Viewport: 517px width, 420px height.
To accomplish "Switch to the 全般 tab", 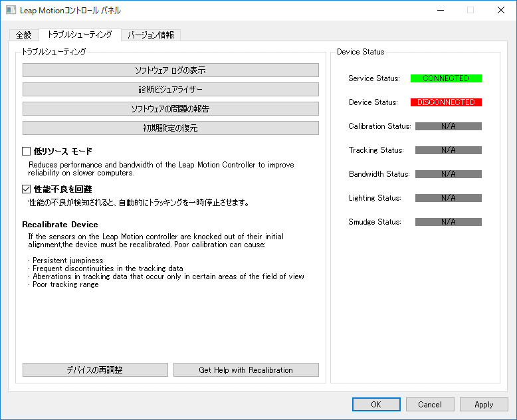I will coord(24,35).
